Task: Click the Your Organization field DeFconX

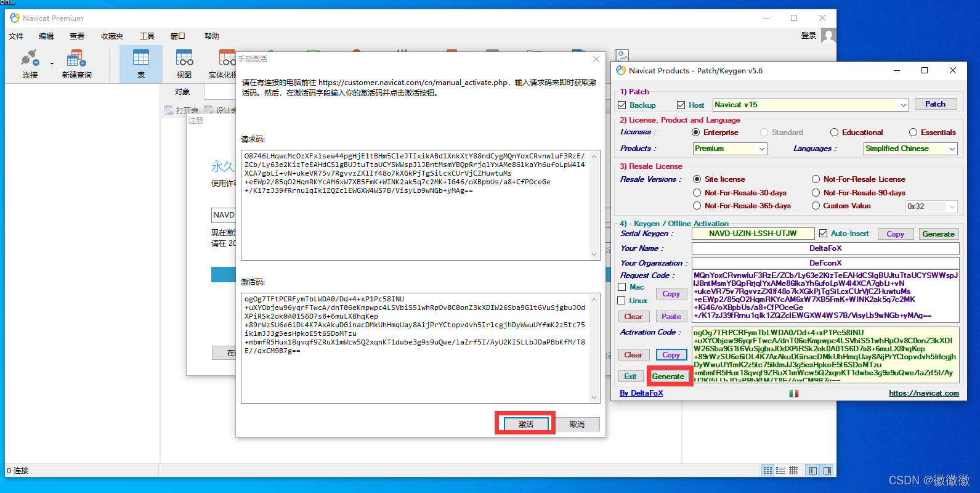Action: point(825,263)
